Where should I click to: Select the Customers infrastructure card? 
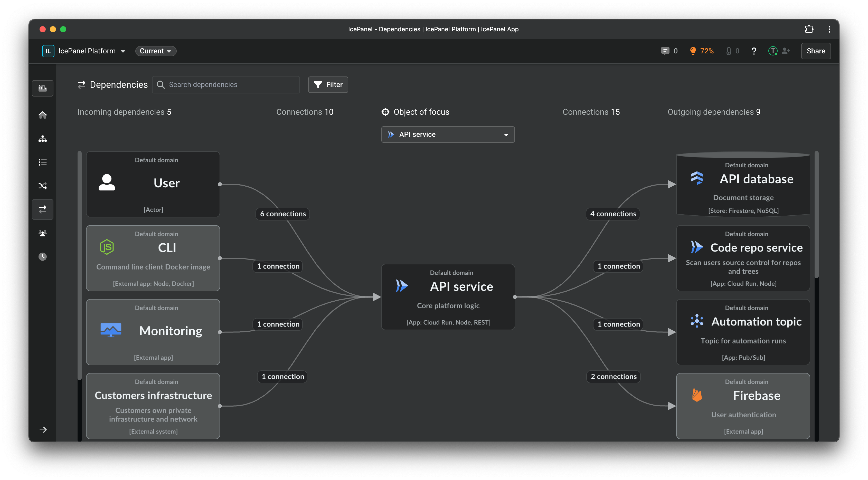(153, 406)
